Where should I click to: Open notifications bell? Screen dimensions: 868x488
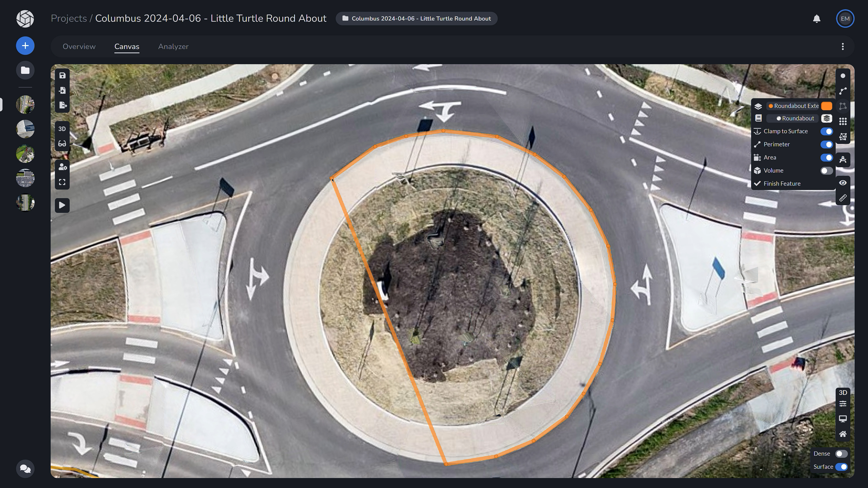pyautogui.click(x=816, y=19)
